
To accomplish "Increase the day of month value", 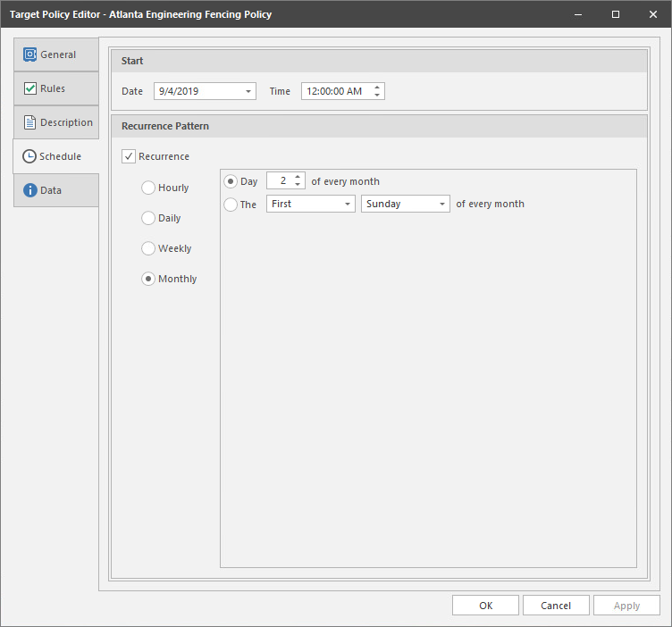I will click(x=298, y=177).
